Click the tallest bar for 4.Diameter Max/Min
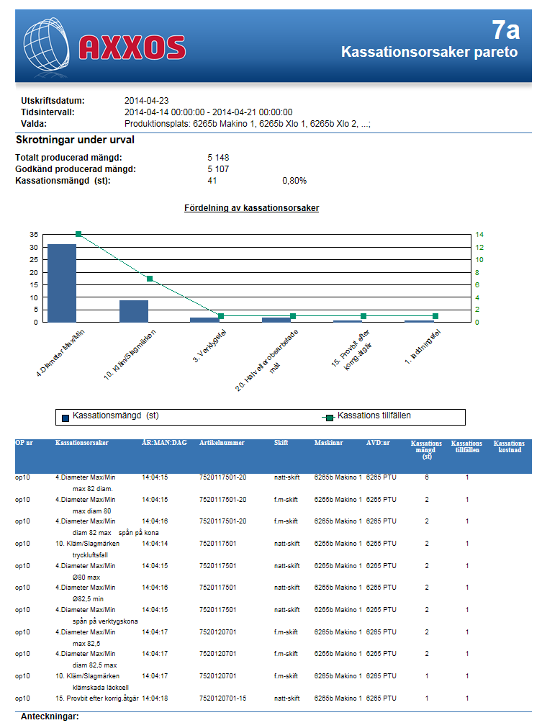Image resolution: width=560 pixels, height=728 pixels. point(62,283)
